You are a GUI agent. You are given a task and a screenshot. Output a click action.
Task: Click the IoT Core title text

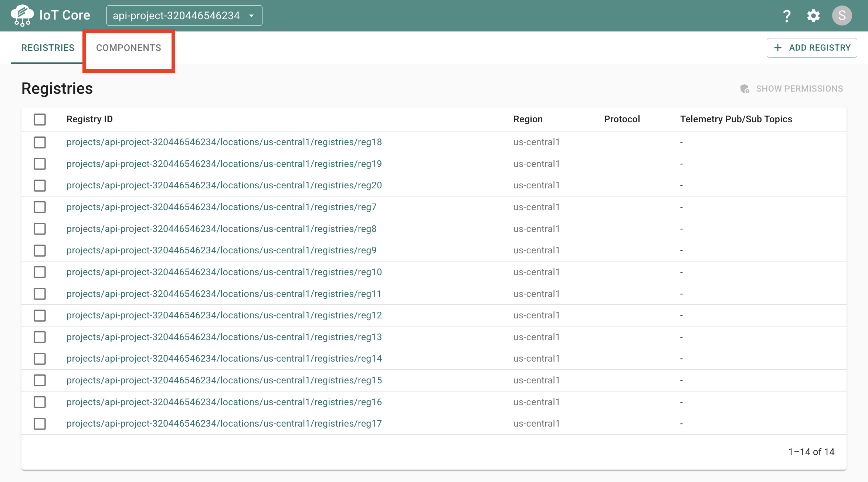tap(65, 15)
